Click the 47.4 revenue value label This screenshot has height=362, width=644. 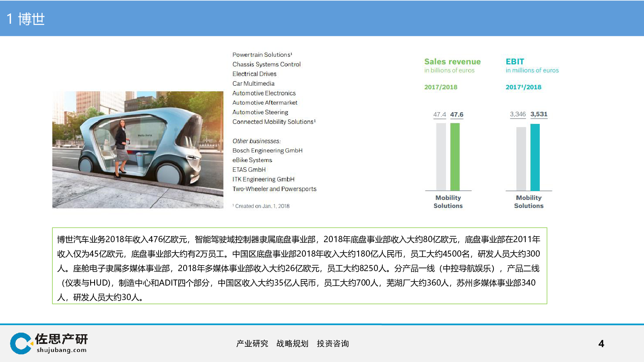[x=440, y=115]
